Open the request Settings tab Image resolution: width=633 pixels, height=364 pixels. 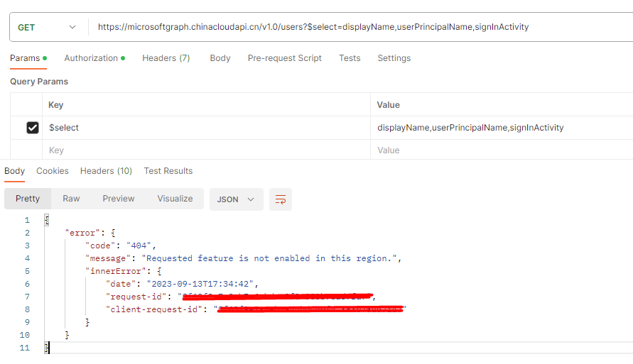coord(394,58)
